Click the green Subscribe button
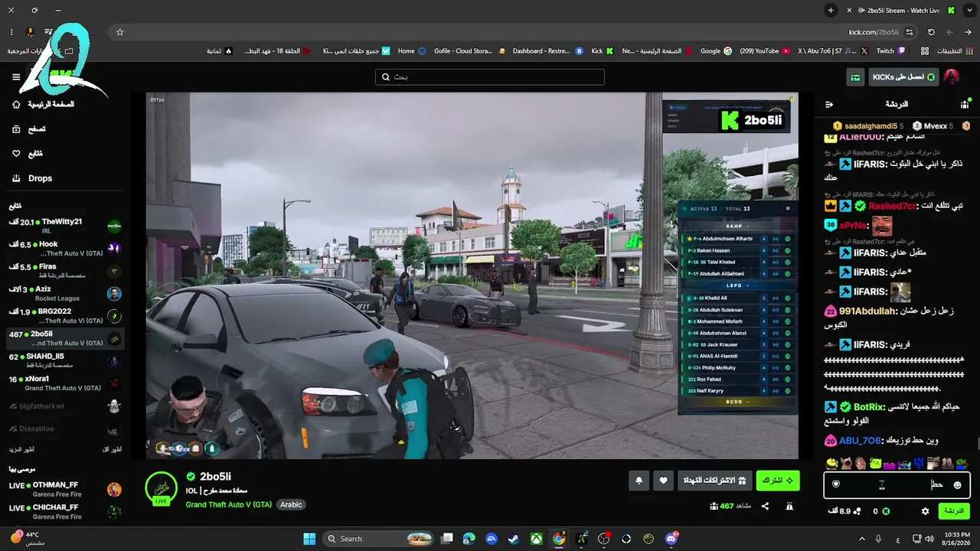 click(778, 481)
